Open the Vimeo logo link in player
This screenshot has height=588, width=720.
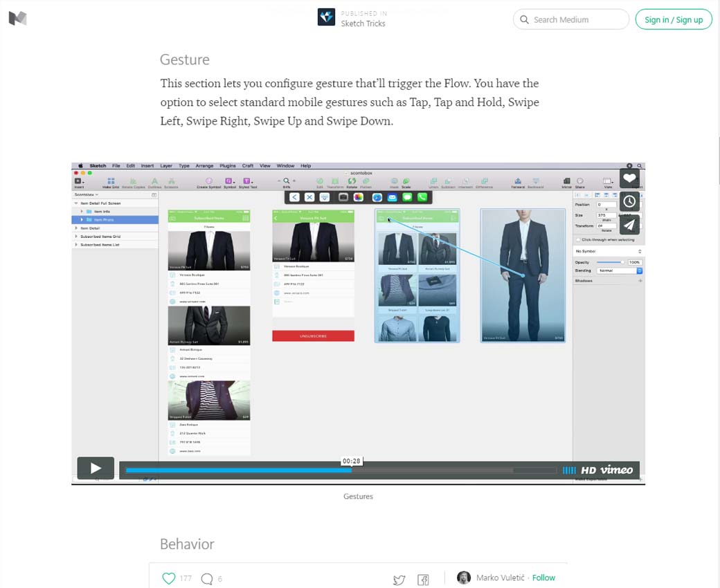click(616, 470)
